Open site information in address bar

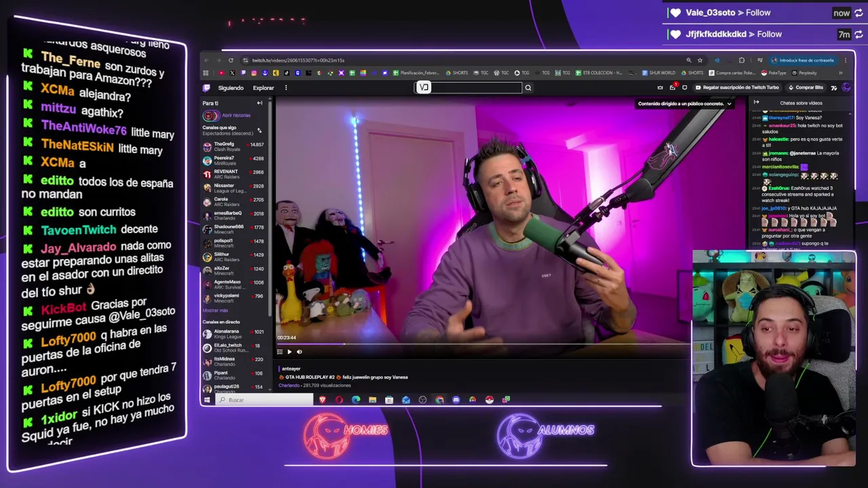pos(245,60)
